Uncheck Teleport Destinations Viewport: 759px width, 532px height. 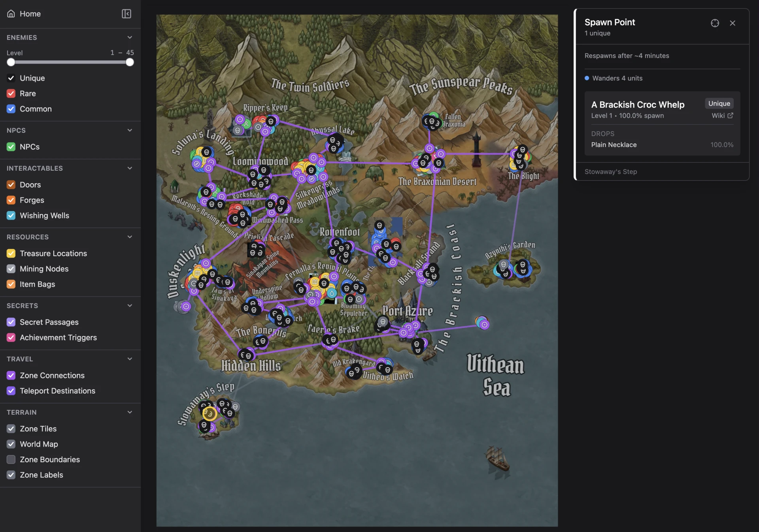point(11,391)
